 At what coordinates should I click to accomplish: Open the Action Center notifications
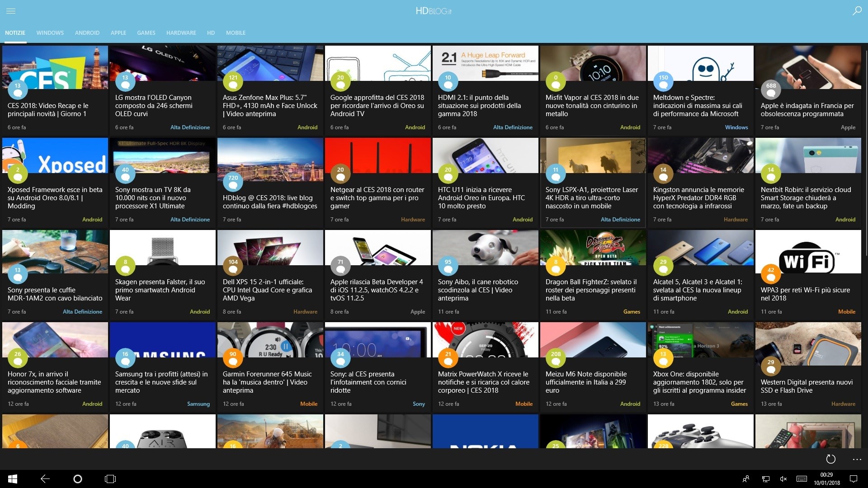854,479
